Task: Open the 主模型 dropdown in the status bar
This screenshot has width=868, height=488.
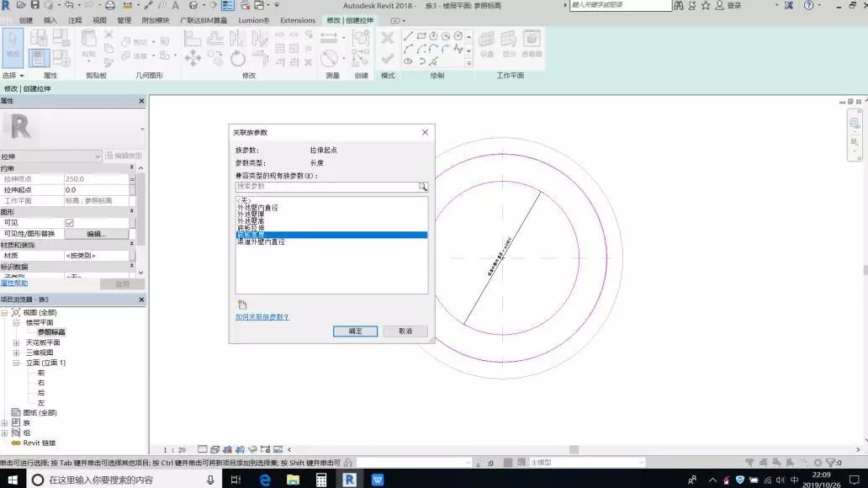Action: coord(587,463)
